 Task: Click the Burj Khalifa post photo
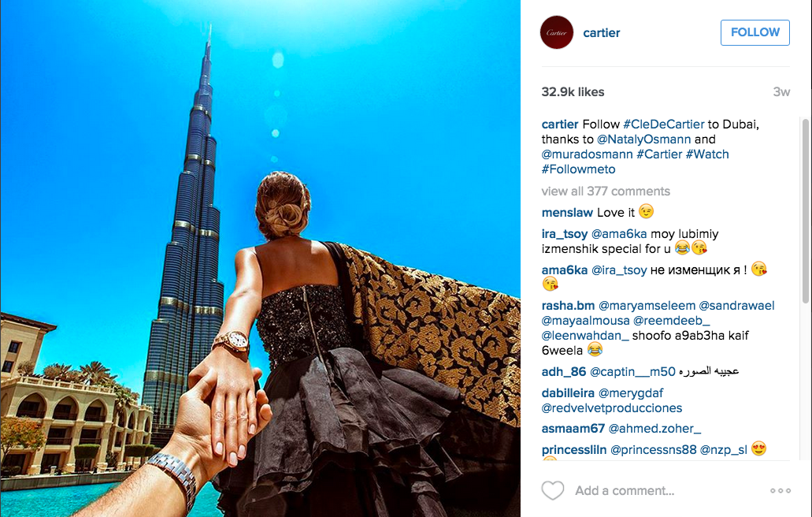[x=260, y=258]
